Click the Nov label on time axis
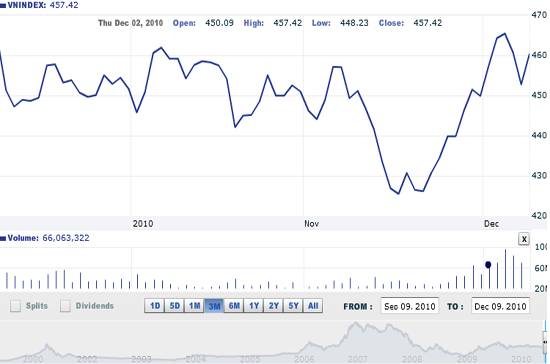Image resolution: width=550 pixels, height=364 pixels. click(x=311, y=224)
